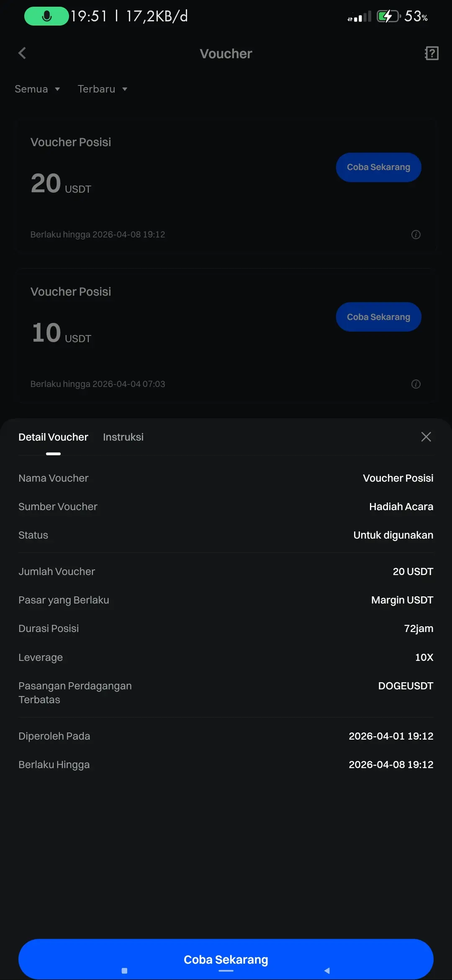Expand the Terbaru sort dropdown

coord(103,89)
